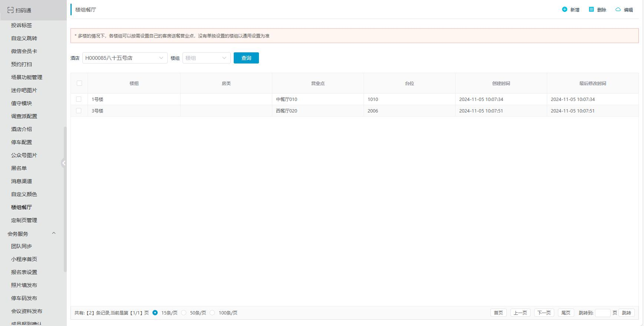644x326 pixels.
Task: Collapse the sidebar with the arrow handle
Action: (64, 163)
